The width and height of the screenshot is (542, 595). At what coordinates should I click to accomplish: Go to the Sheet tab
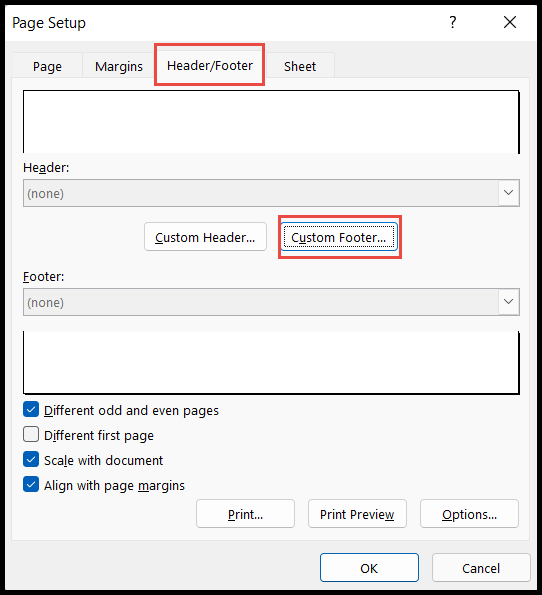click(300, 66)
